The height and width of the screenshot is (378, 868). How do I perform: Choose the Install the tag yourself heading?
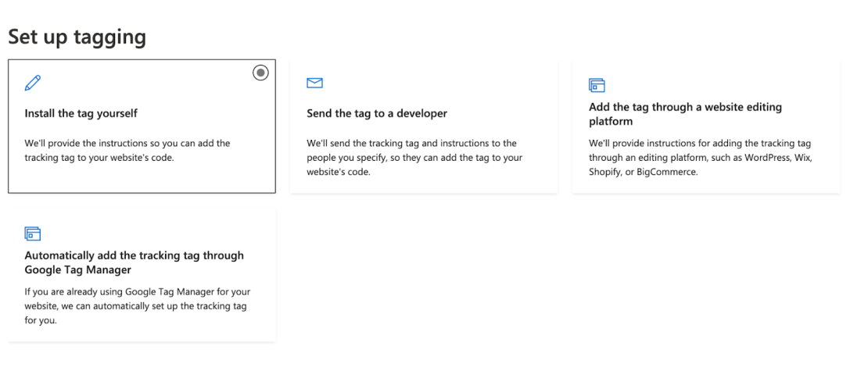click(x=81, y=113)
